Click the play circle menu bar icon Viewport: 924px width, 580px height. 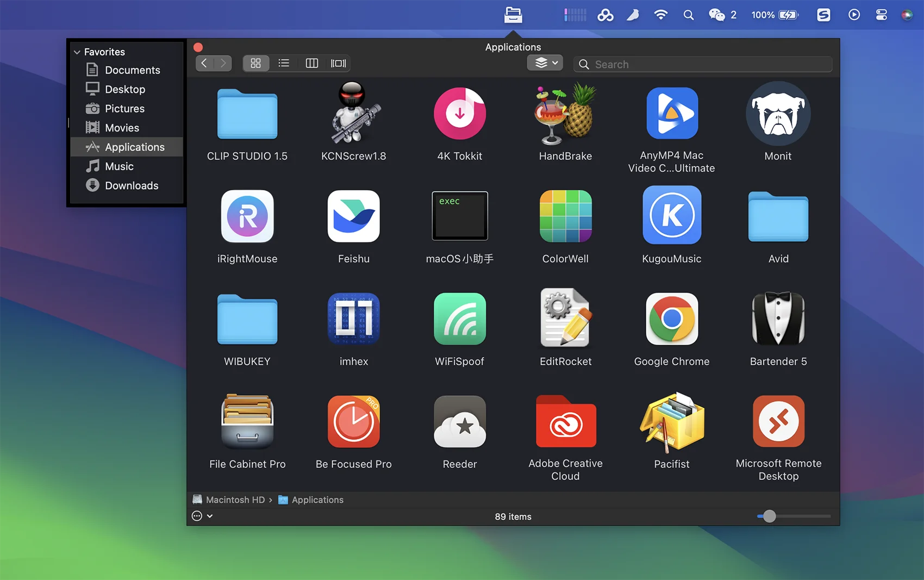pos(854,15)
